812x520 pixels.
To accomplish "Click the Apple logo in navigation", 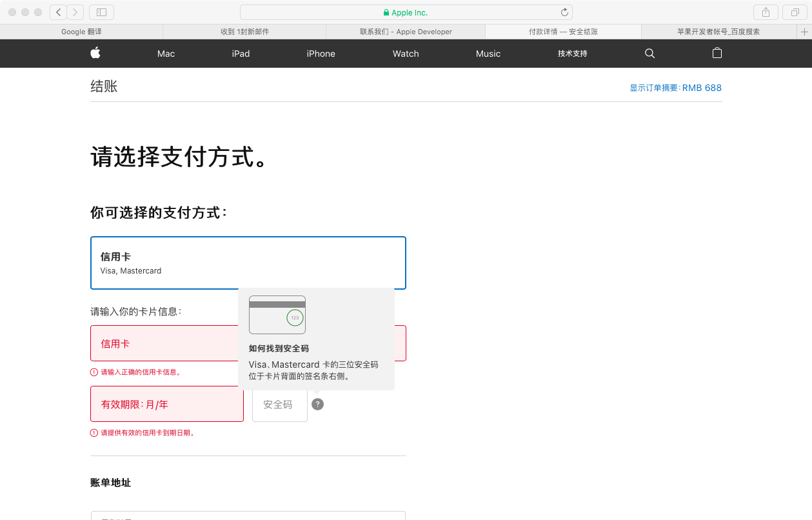I will pyautogui.click(x=95, y=54).
